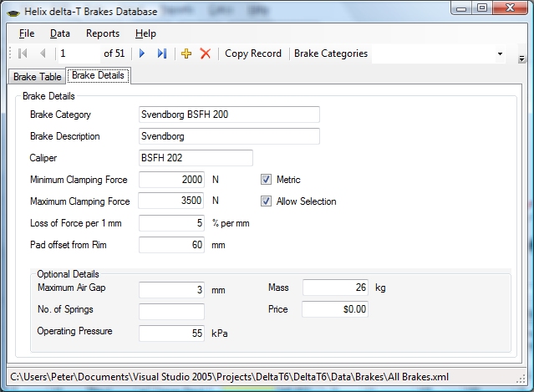Open the Reports menu
The image size is (534, 392).
click(103, 33)
